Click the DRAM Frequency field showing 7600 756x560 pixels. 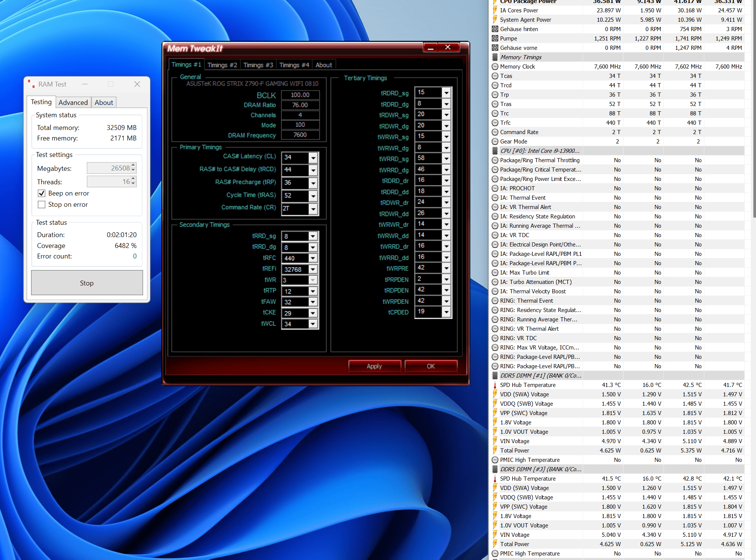tap(300, 135)
